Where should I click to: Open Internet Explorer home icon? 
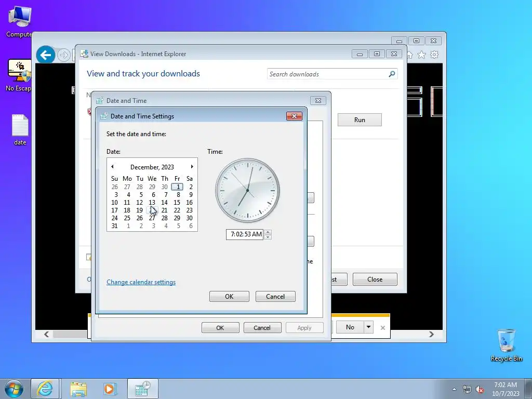click(x=409, y=55)
